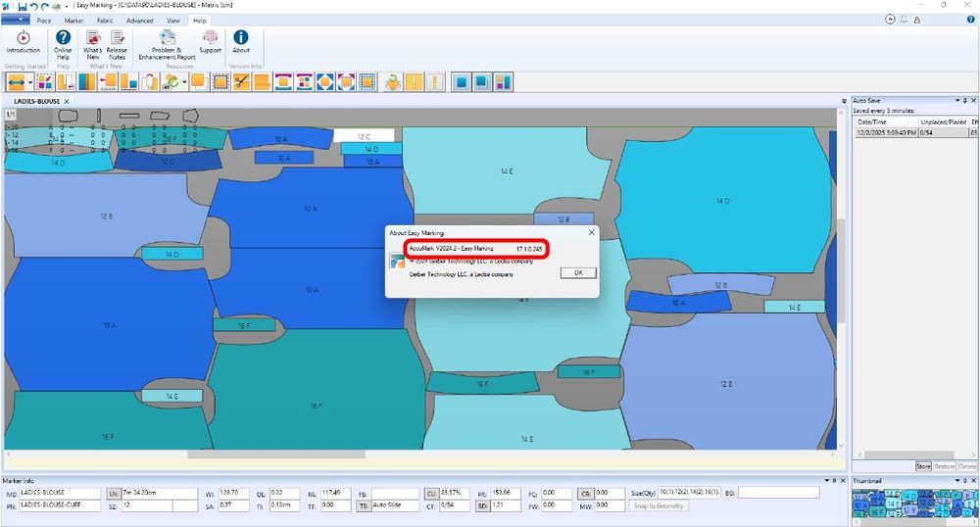Screen dimensions: 980x527
Task: Click the marker area horizontal scrollbar thumb
Action: (276, 455)
